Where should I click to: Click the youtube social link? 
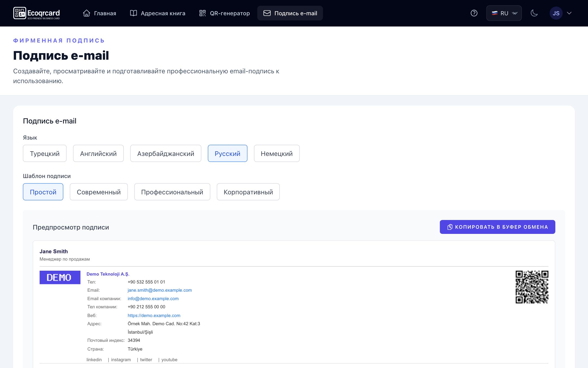pos(169,360)
